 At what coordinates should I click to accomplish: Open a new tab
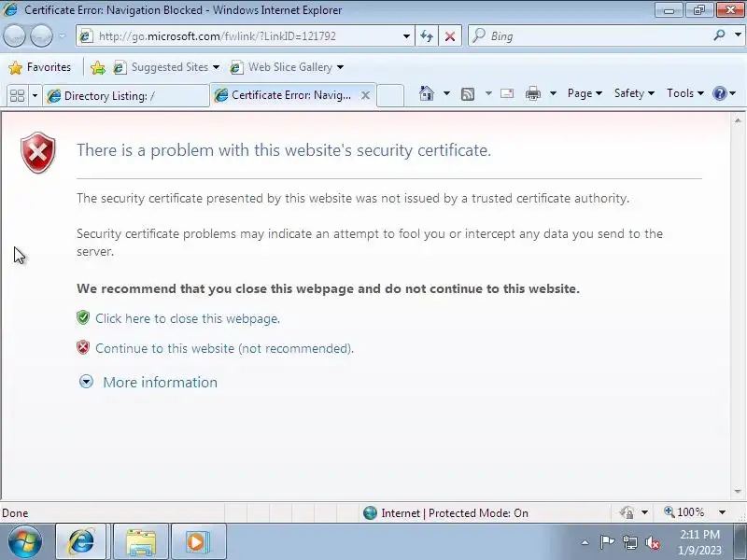[x=390, y=95]
